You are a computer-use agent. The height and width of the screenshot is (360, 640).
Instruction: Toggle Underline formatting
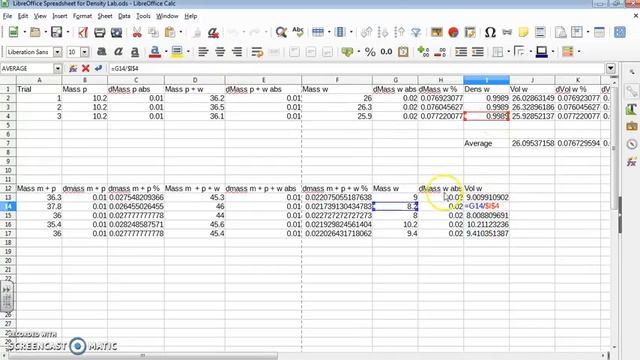tap(135, 52)
